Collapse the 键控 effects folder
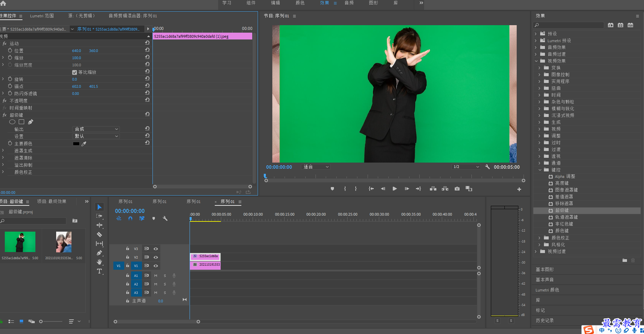 point(540,170)
